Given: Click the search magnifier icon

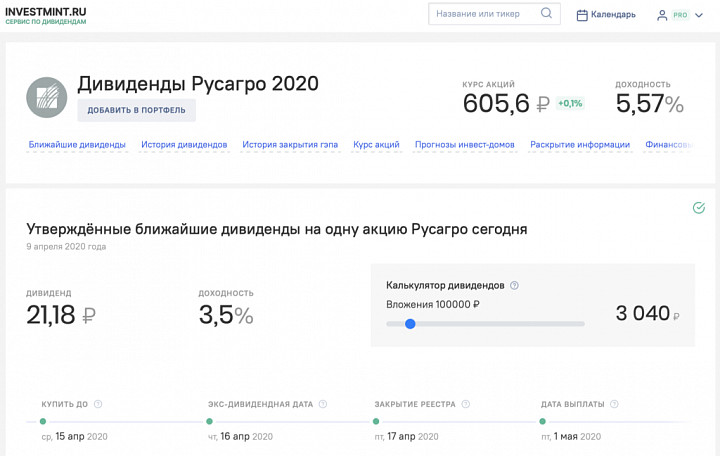Looking at the screenshot, I should click(546, 13).
